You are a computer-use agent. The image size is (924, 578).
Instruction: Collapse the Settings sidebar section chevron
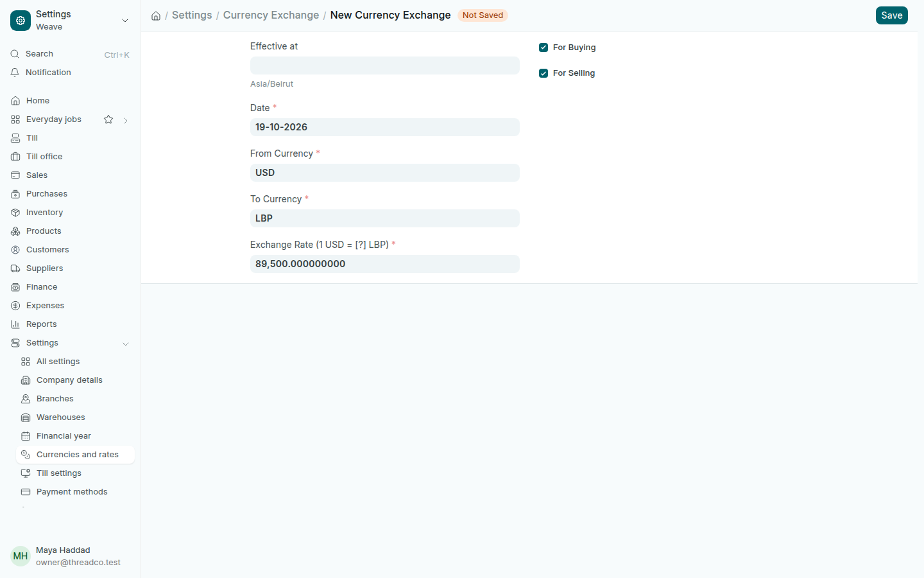[126, 344]
